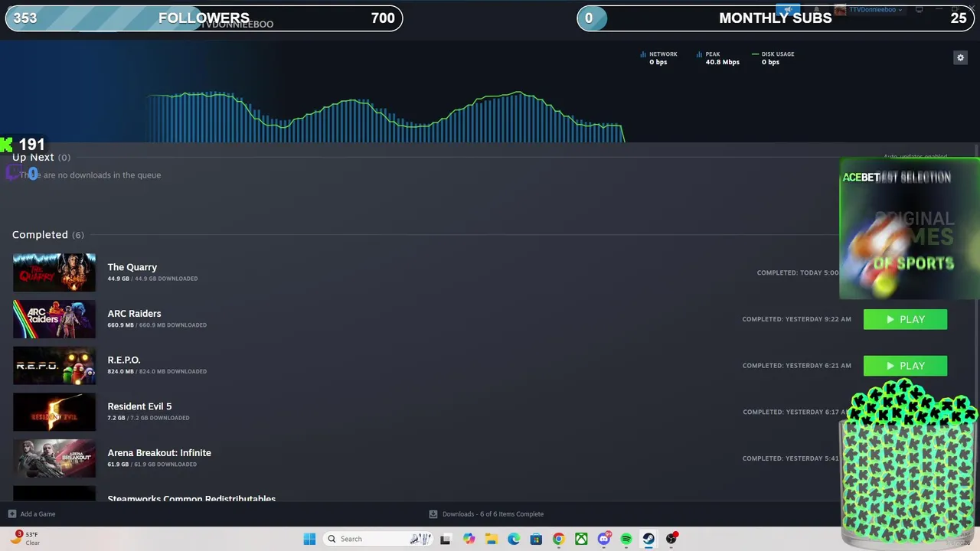
Task: Switch to Spotify in the taskbar
Action: tap(626, 539)
